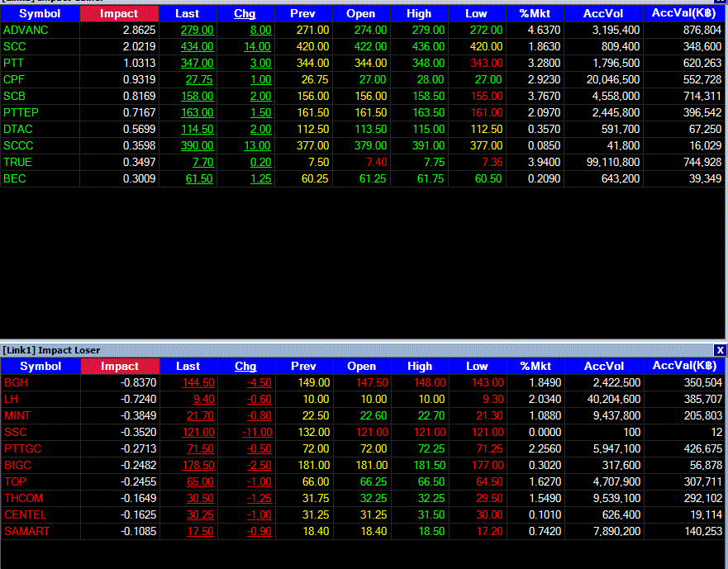Click THCOM change value -1.25
Viewport: 728px width, 569px height.
259,499
